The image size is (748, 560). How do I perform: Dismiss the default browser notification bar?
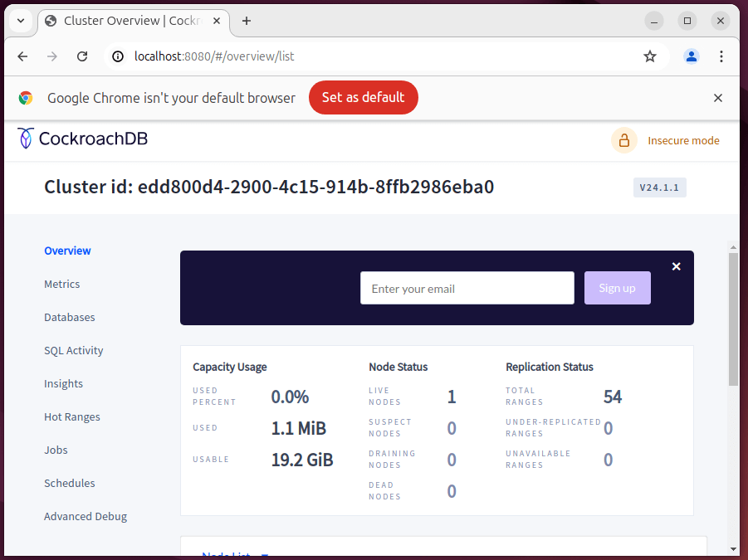tap(718, 98)
